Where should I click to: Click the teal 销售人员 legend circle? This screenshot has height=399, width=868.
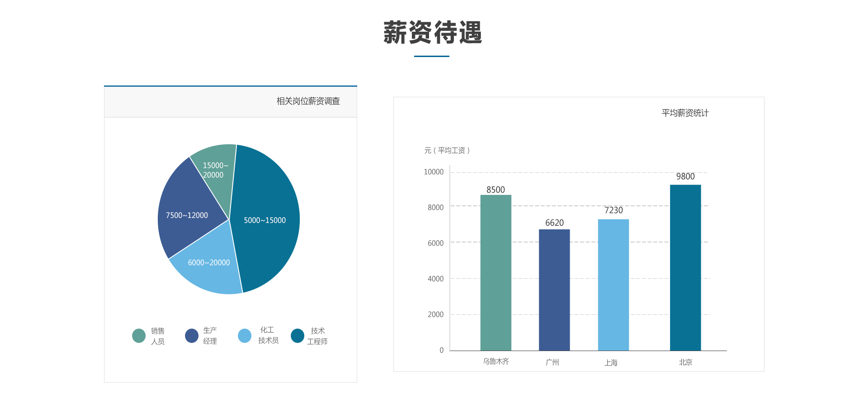pos(139,336)
